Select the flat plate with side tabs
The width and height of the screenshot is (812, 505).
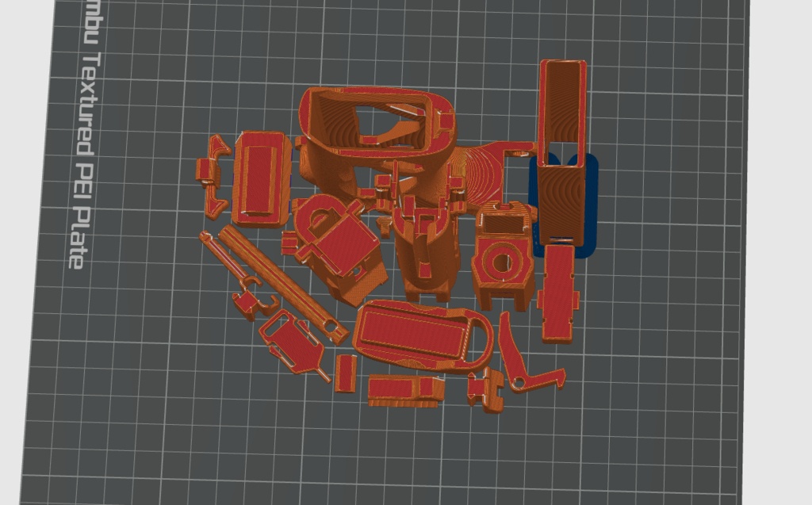(x=557, y=293)
